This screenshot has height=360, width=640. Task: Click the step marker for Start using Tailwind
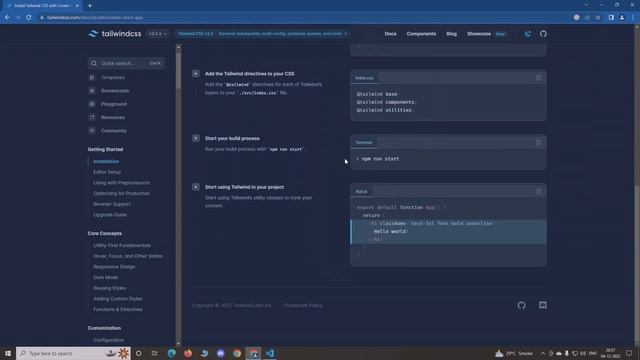196,187
